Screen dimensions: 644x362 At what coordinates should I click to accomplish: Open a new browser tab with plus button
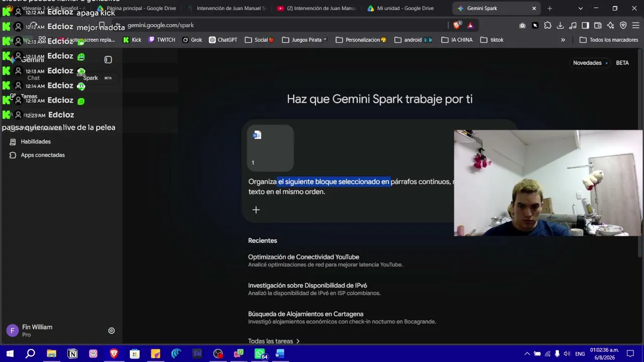(549, 9)
